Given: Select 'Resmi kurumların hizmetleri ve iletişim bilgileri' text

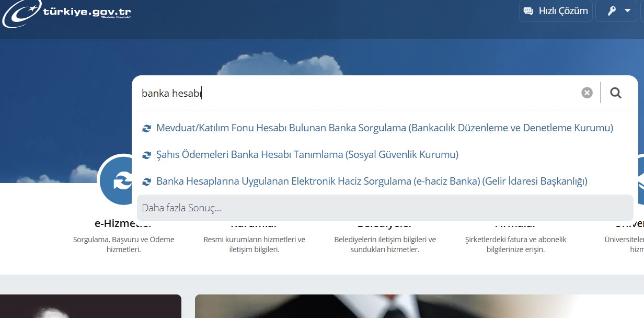Looking at the screenshot, I should coord(254,244).
